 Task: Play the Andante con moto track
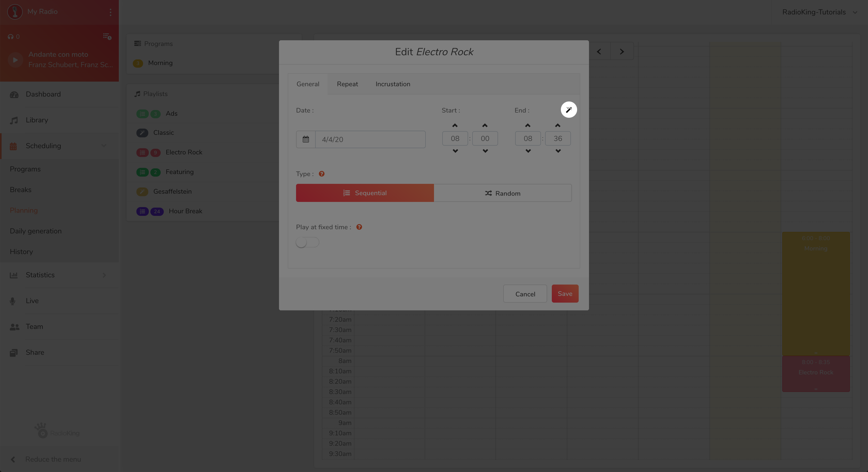pos(15,60)
